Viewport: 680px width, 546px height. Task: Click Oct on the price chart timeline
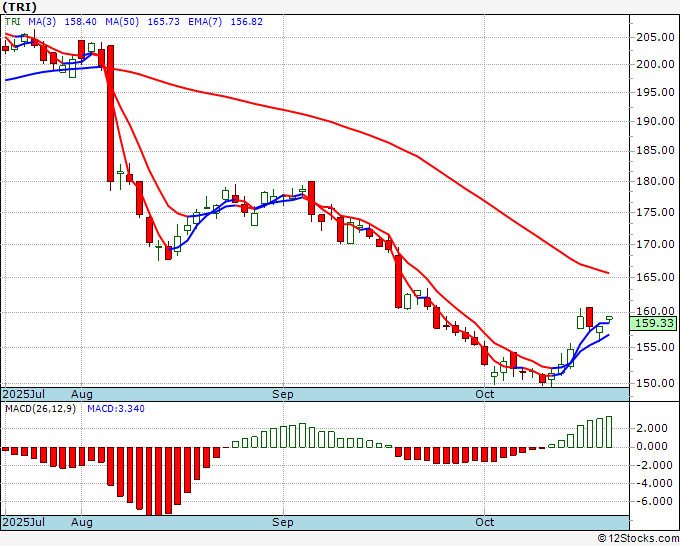coord(484,394)
